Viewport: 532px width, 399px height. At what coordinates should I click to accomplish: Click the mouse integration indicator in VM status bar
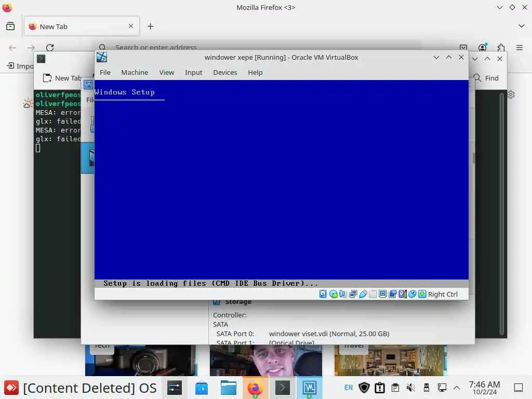pos(412,294)
